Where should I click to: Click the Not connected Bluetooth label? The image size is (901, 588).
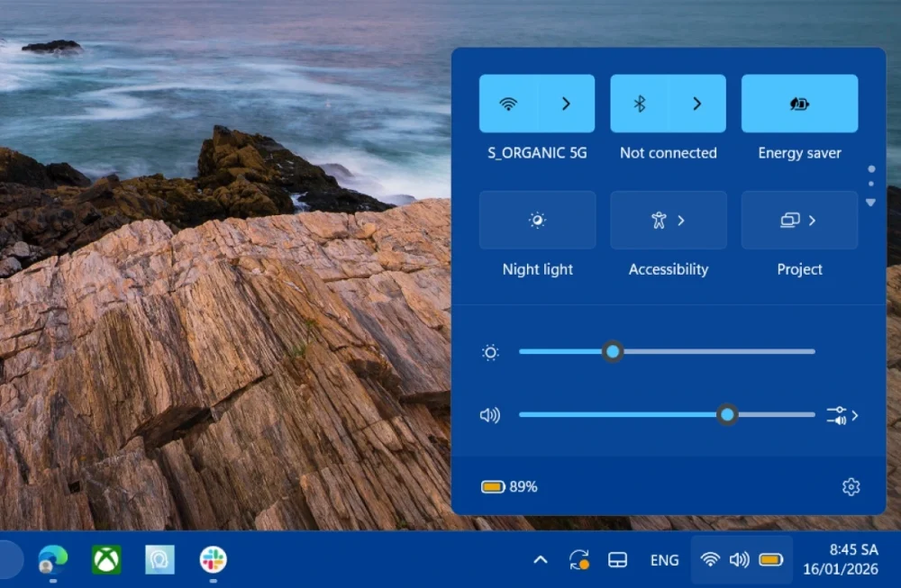(x=669, y=153)
